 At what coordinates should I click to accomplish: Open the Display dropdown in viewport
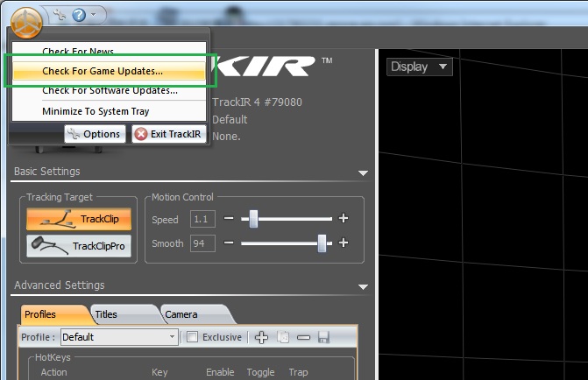419,67
